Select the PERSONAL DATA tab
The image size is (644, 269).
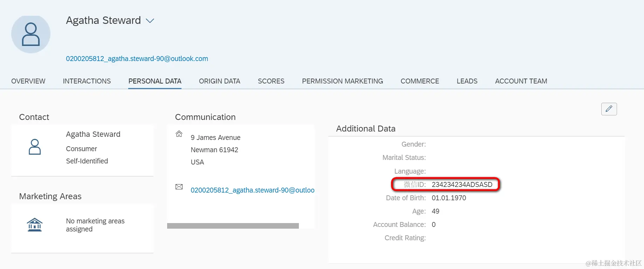tap(155, 81)
